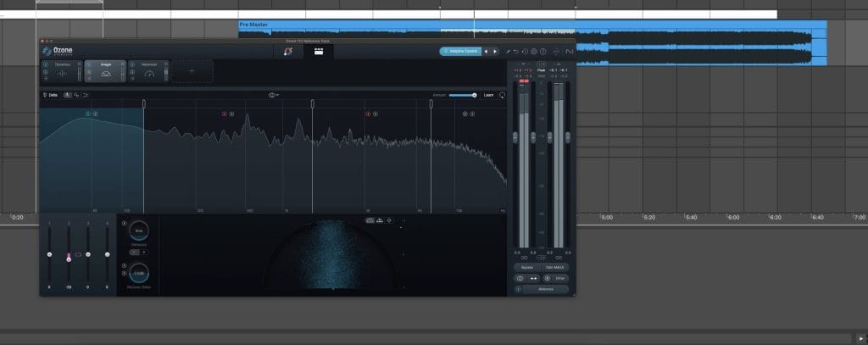The width and height of the screenshot is (868, 345).
Task: Open the Dynamics module
Action: click(x=64, y=71)
